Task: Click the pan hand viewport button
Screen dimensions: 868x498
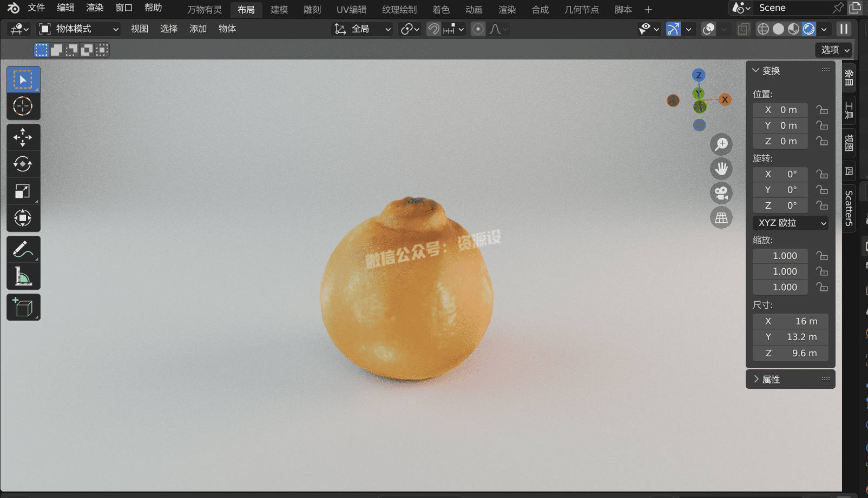Action: (721, 169)
